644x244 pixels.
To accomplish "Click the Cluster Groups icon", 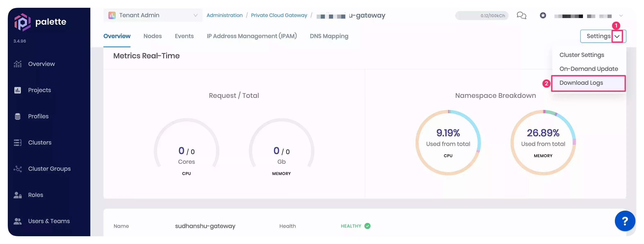I will (17, 169).
